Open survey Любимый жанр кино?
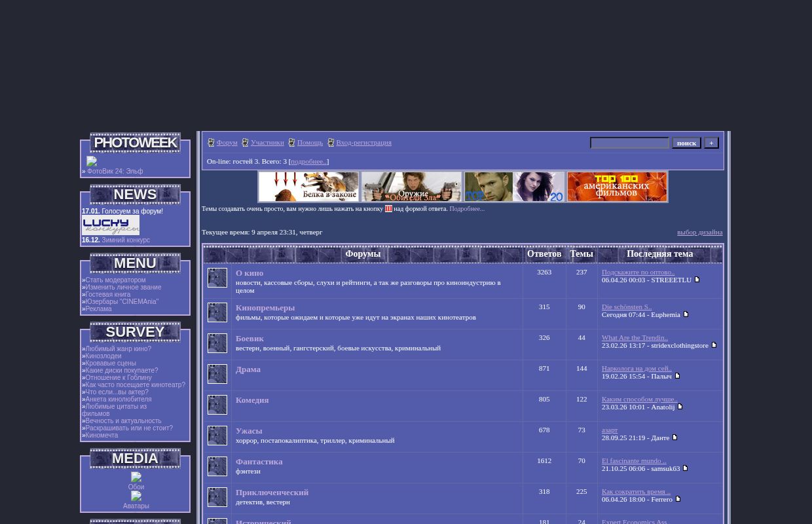 tap(118, 349)
